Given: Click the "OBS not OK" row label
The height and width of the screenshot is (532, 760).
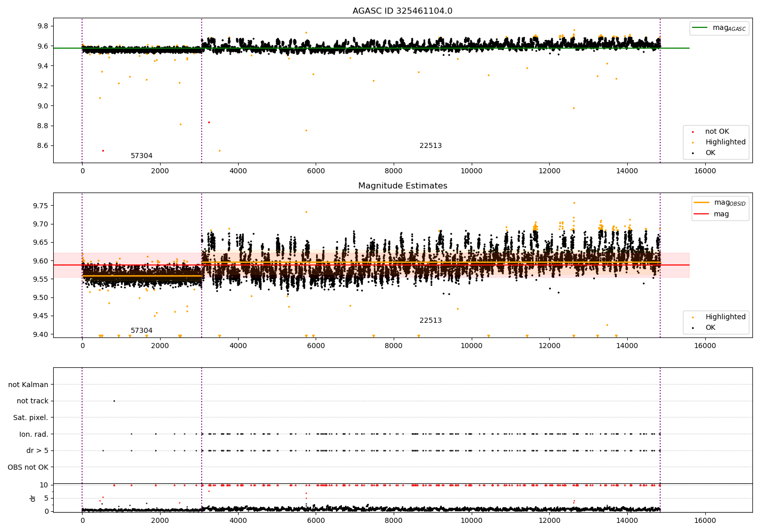Looking at the screenshot, I should pyautogui.click(x=28, y=468).
